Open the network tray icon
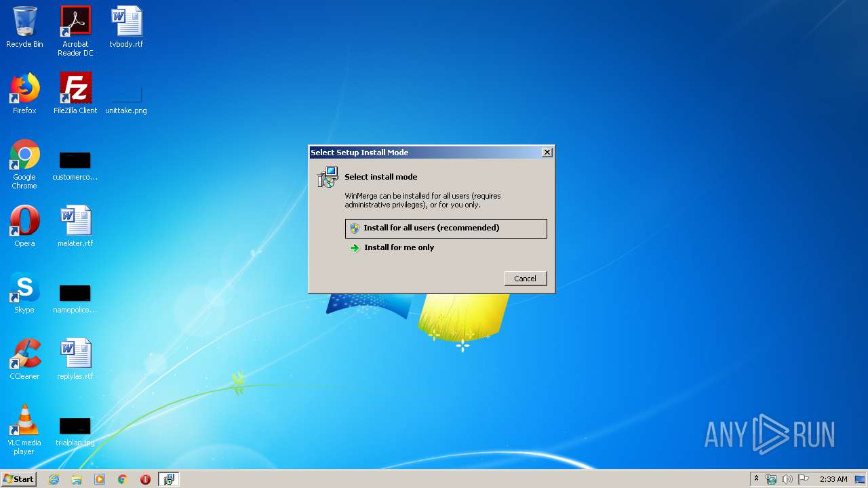Image resolution: width=868 pixels, height=488 pixels. coord(771,479)
